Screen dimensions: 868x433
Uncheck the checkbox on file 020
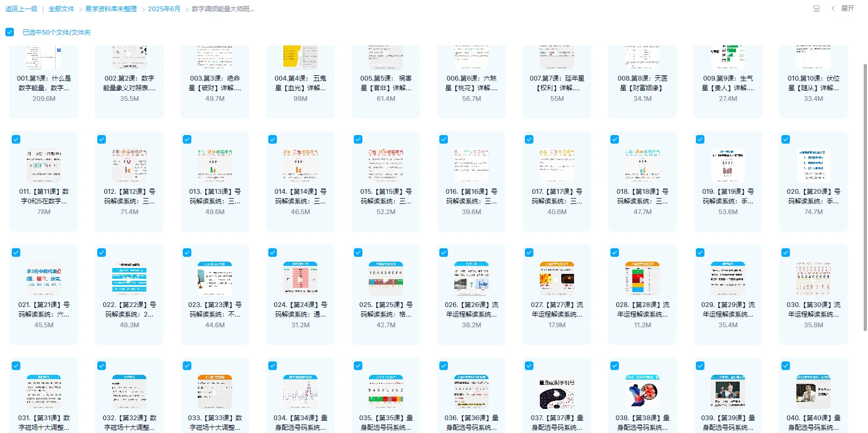pos(786,139)
